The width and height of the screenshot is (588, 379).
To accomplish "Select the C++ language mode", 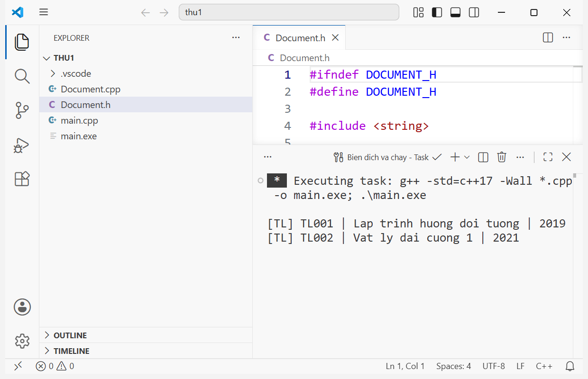I will pyautogui.click(x=544, y=366).
